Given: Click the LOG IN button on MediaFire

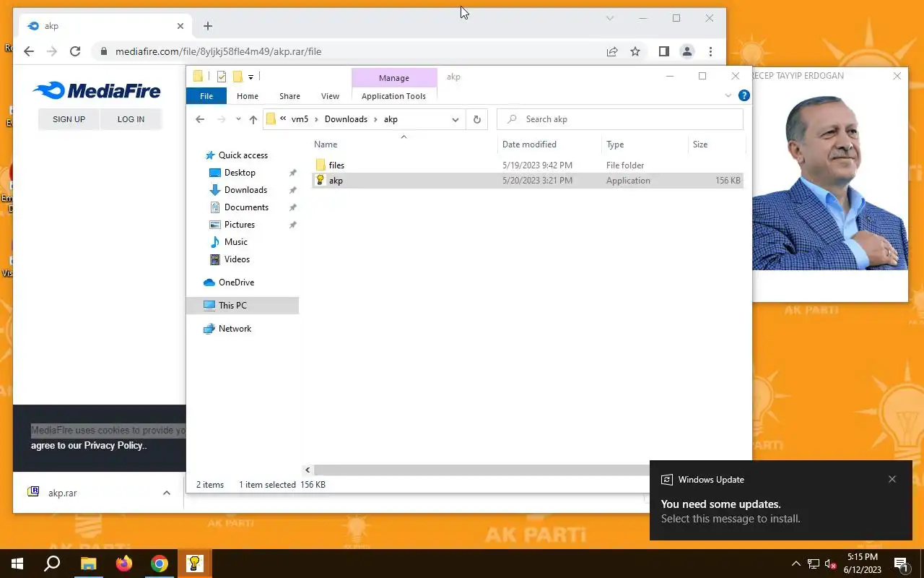Looking at the screenshot, I should [131, 119].
